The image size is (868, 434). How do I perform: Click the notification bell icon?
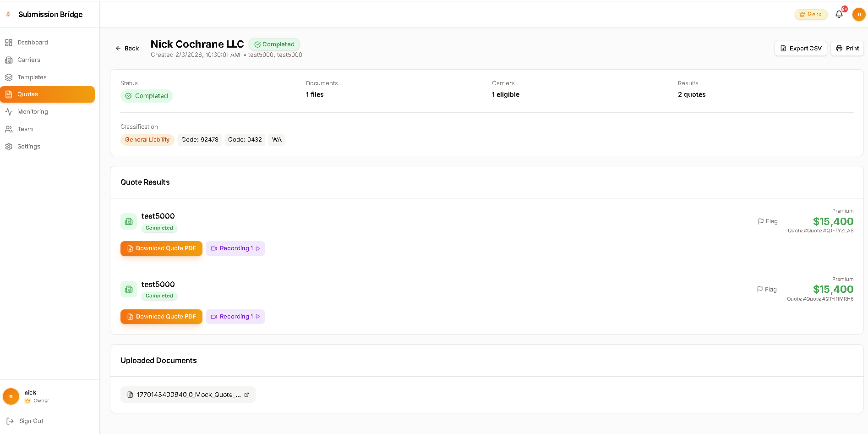click(x=839, y=14)
